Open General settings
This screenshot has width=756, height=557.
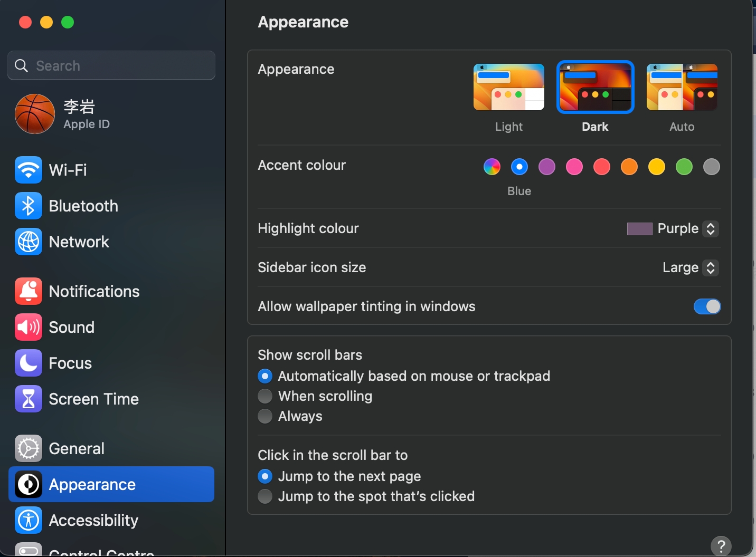click(78, 448)
